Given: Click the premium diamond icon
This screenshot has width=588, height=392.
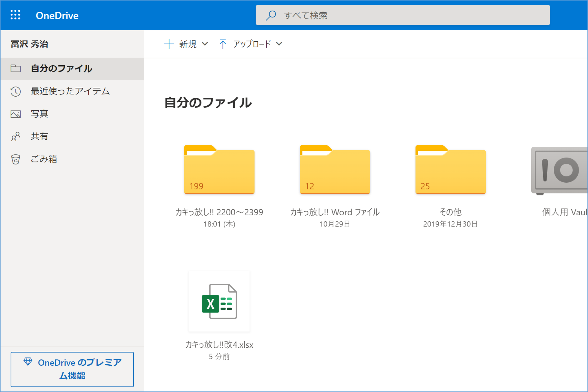Looking at the screenshot, I should [x=28, y=362].
